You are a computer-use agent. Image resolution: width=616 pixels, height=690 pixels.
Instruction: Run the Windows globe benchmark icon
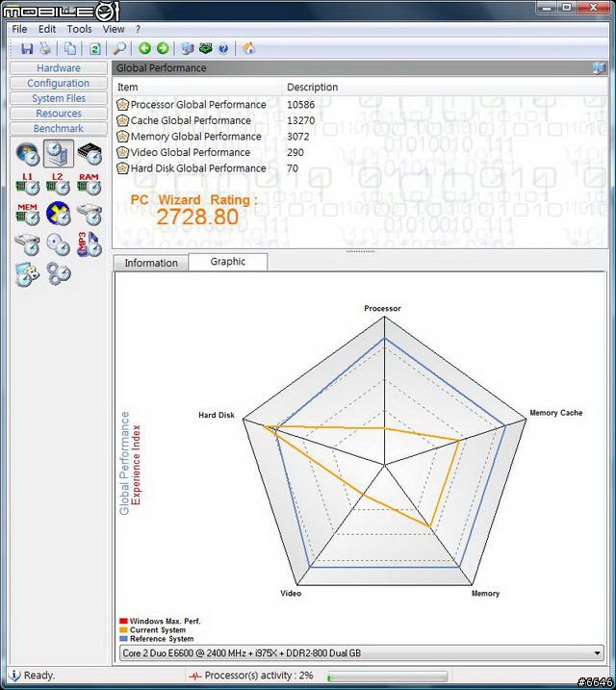(x=28, y=154)
